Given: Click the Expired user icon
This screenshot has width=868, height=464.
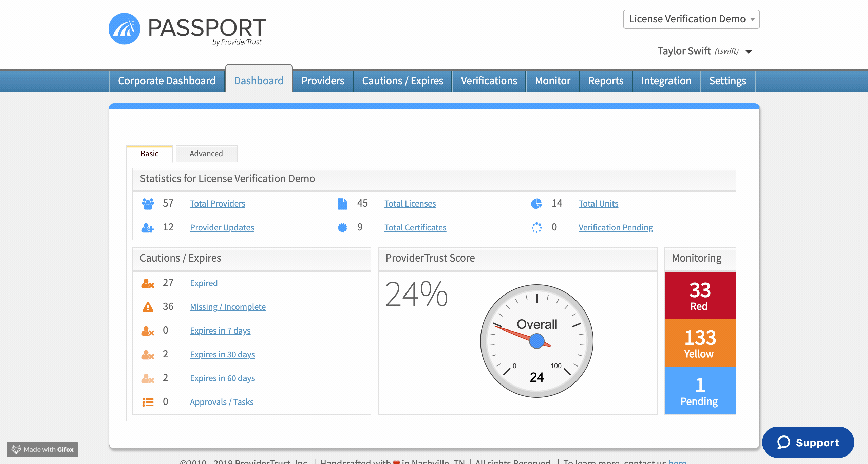Looking at the screenshot, I should [148, 283].
